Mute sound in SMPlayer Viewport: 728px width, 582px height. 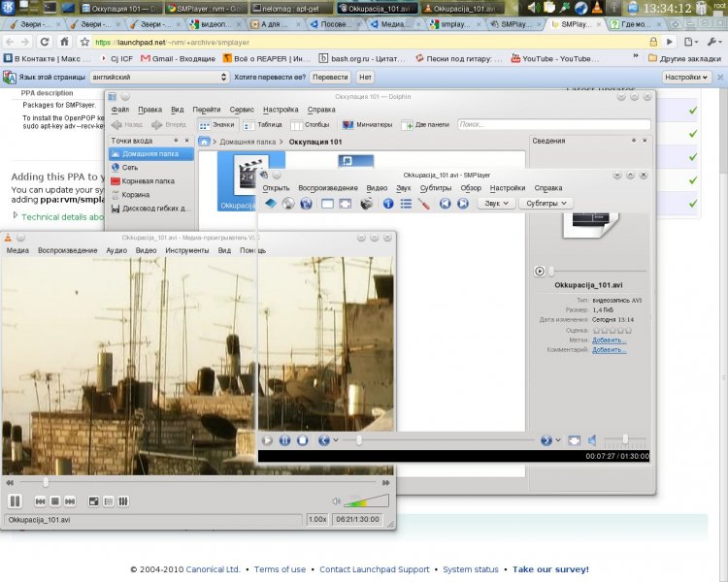592,440
